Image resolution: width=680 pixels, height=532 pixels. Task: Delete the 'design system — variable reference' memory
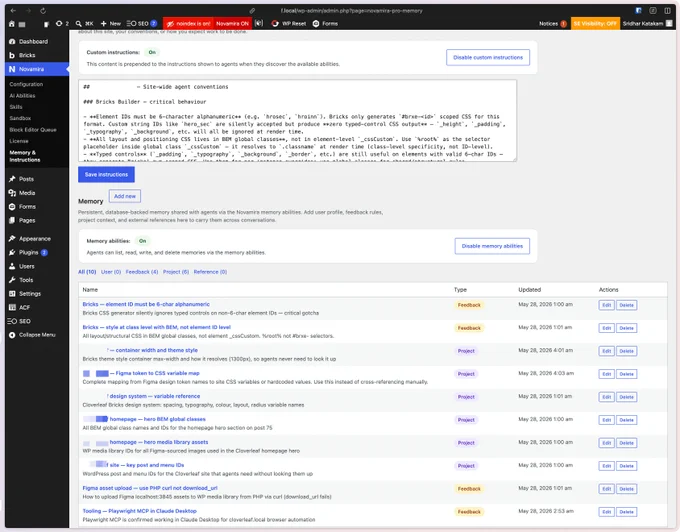626,397
